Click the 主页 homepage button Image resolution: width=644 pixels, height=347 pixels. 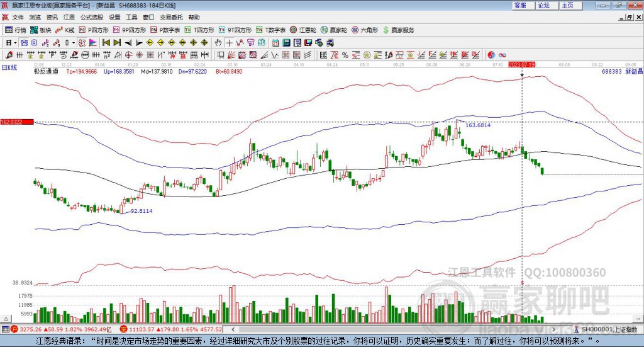[570, 6]
